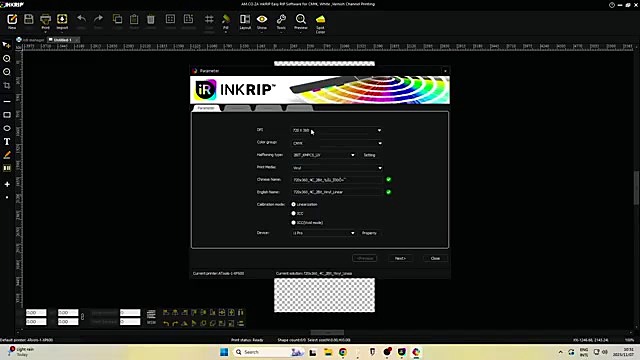Open the Device dropdown in Parameter dialog
640x360 pixels.
[x=324, y=233]
